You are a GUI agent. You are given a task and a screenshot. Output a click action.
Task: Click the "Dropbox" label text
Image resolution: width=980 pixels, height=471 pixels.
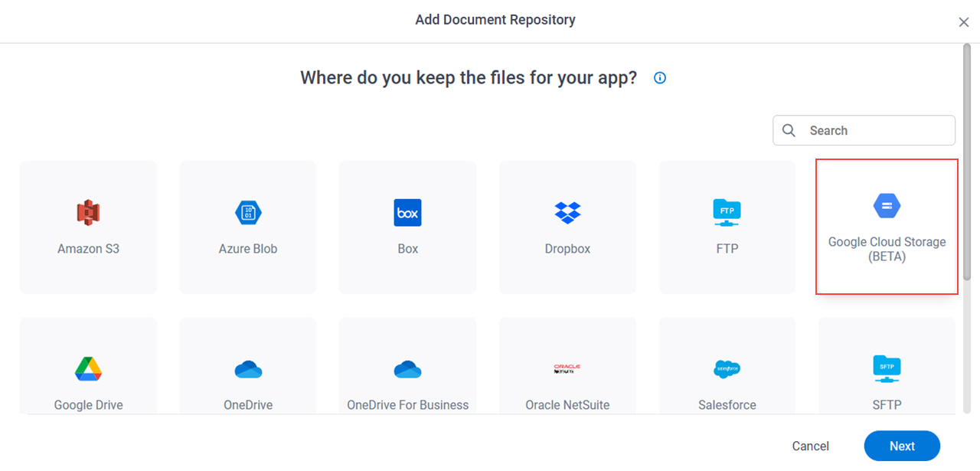[x=567, y=249]
